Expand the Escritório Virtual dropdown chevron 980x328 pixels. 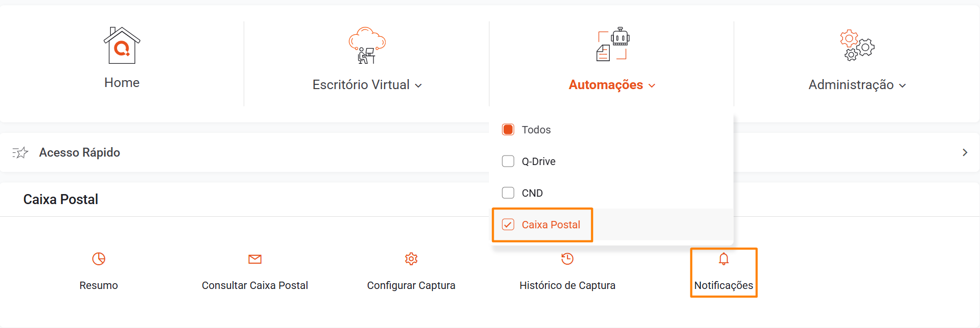tap(418, 85)
